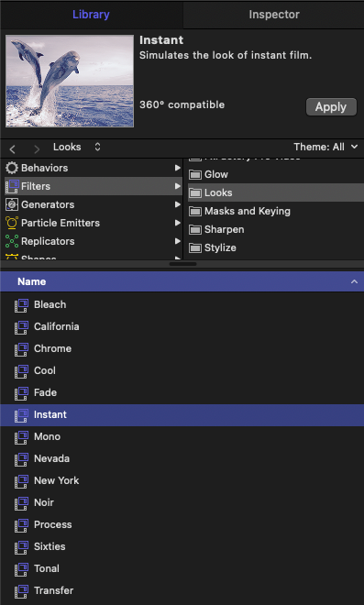Select the Chrome filter

point(182,348)
